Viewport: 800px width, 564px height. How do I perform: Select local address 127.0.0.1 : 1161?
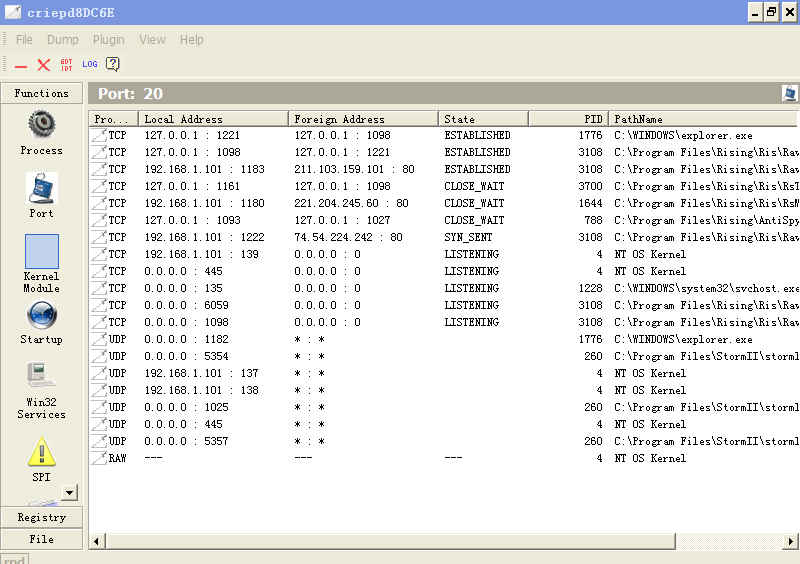pyautogui.click(x=192, y=186)
